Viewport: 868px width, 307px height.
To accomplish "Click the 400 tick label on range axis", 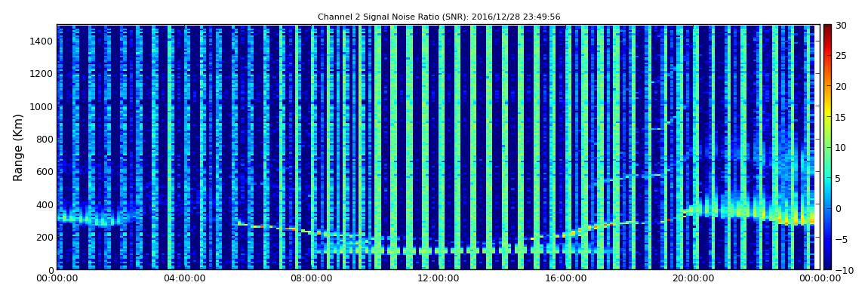I will pyautogui.click(x=45, y=204).
